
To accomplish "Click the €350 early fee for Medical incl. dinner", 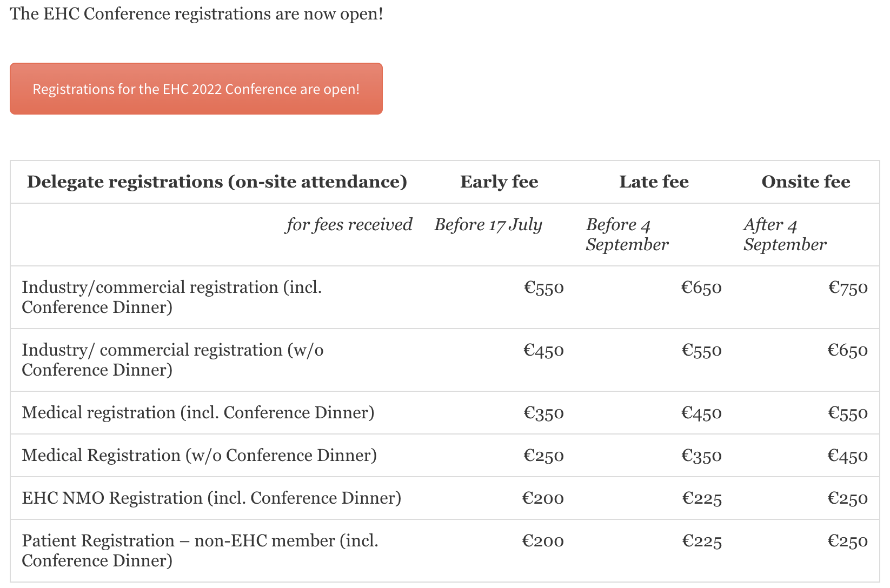I will pos(544,413).
